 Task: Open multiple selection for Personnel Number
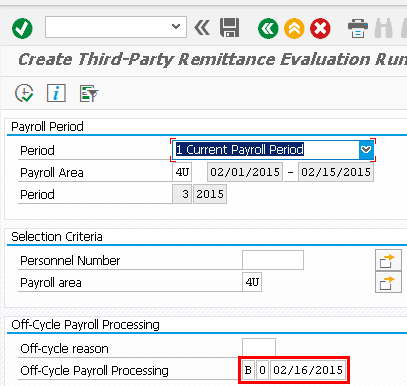tap(388, 260)
